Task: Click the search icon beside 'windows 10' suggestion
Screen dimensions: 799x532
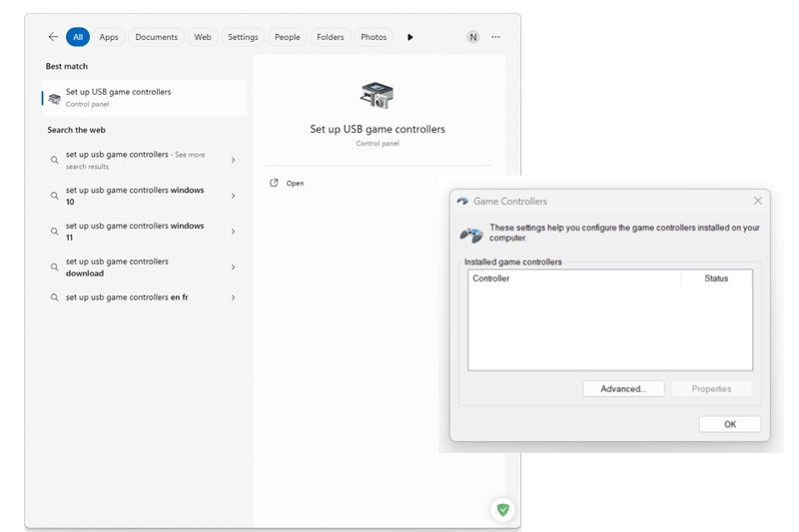Action: pos(54,196)
